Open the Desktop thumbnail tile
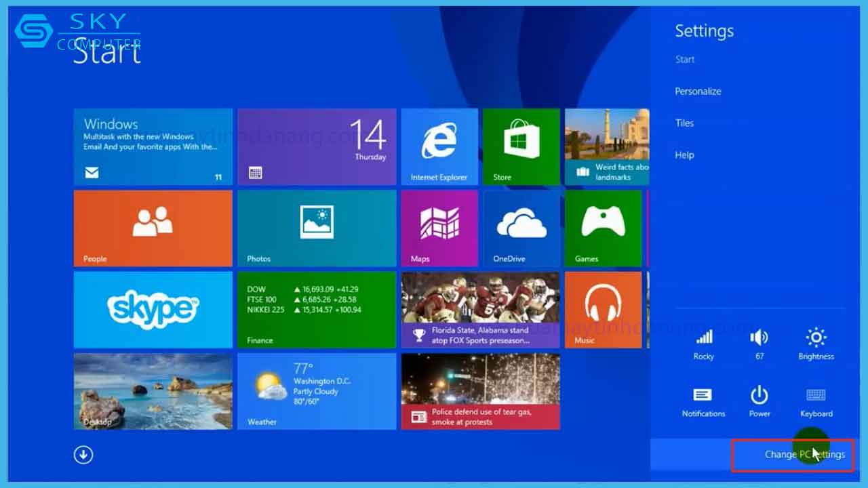Viewport: 868px width, 488px height. [153, 391]
